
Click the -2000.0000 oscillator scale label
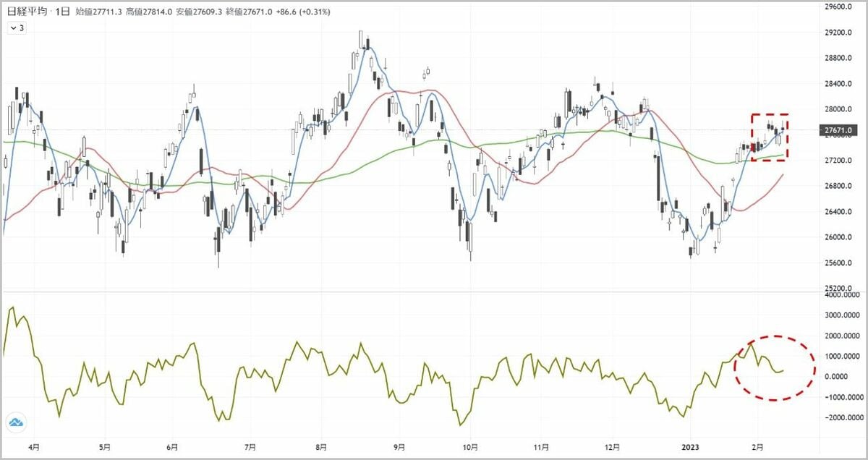click(842, 418)
